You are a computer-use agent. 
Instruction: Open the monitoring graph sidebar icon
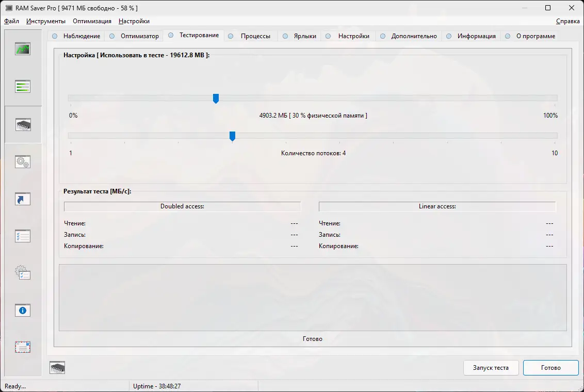click(23, 49)
